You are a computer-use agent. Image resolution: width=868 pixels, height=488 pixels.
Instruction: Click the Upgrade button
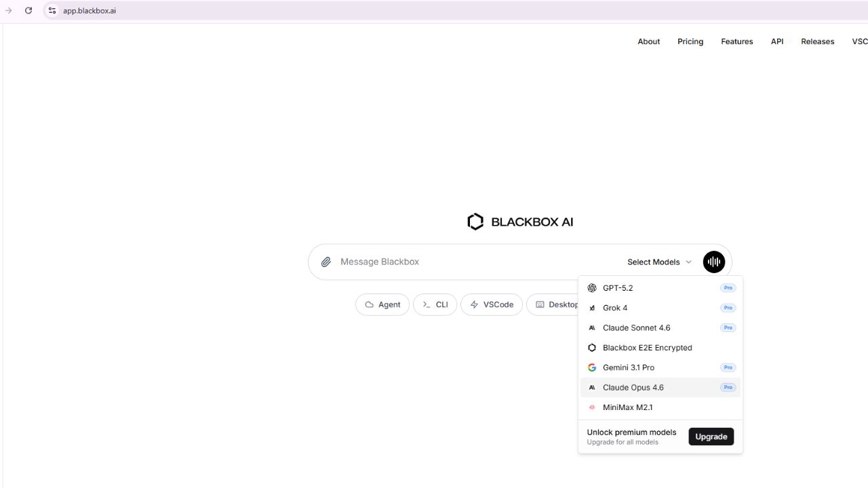711,436
